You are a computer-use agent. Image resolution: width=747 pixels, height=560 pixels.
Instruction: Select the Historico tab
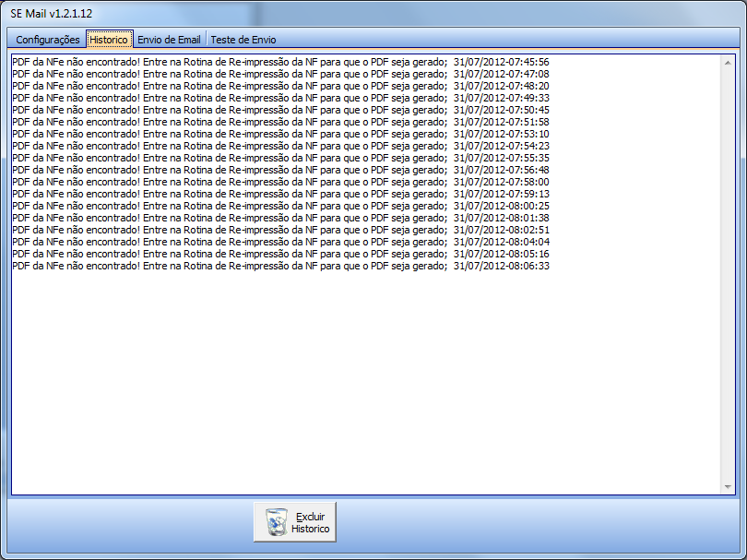click(x=109, y=40)
